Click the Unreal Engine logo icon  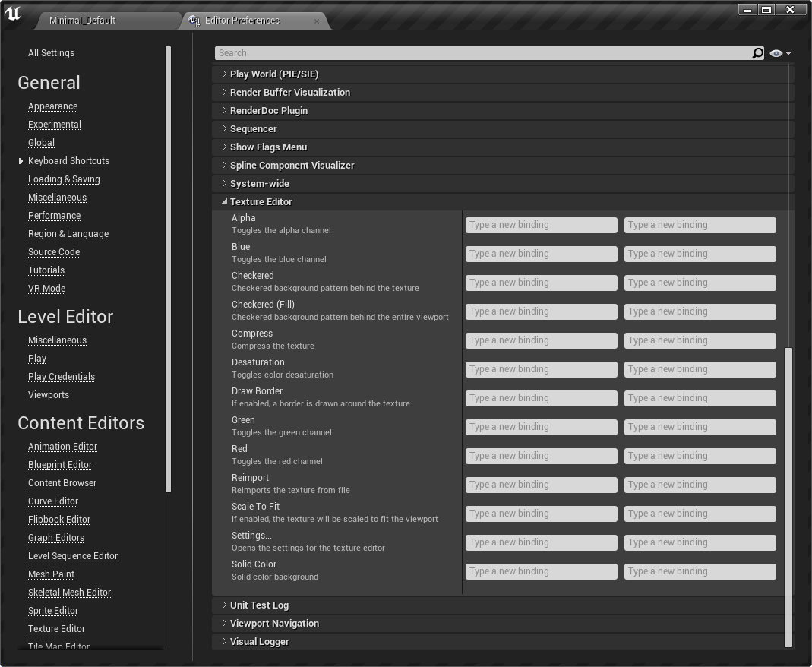(13, 14)
